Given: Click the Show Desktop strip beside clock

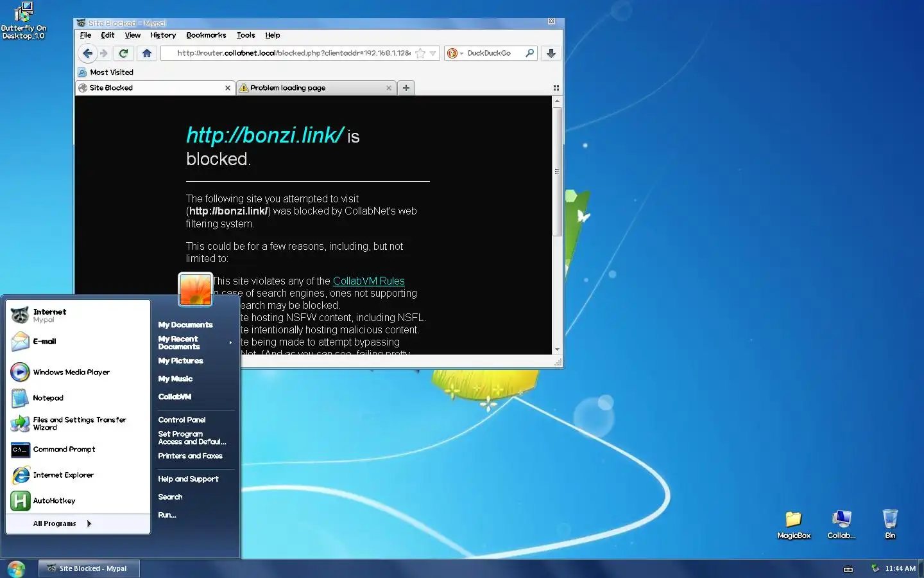Looking at the screenshot, I should (921, 568).
